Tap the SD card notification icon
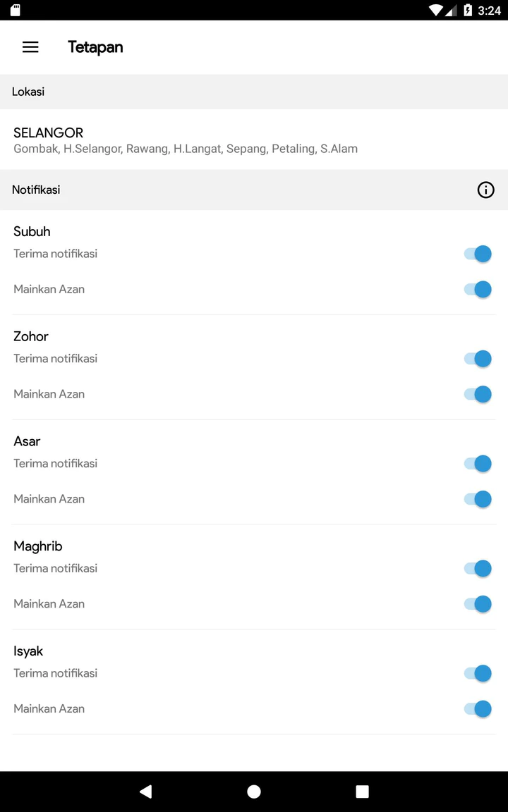Screen dimensions: 508x812 click(x=16, y=10)
